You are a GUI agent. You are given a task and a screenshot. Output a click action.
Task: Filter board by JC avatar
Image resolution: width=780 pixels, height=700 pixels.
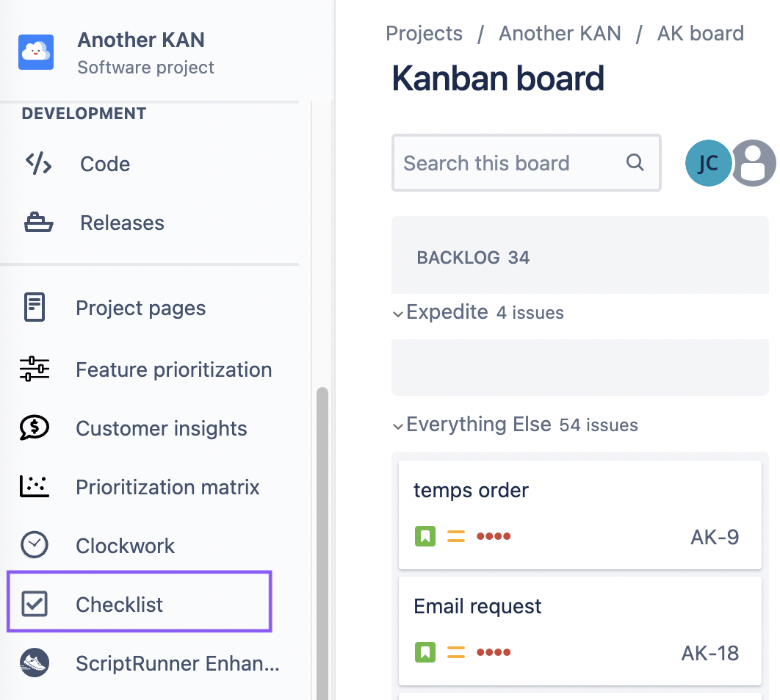point(708,163)
